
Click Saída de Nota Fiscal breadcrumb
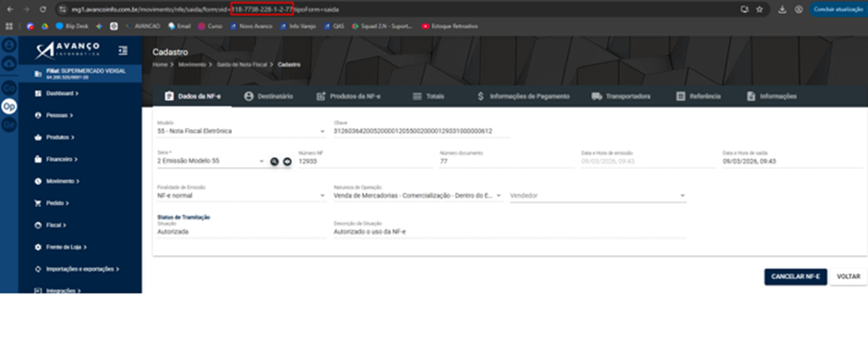coord(241,65)
